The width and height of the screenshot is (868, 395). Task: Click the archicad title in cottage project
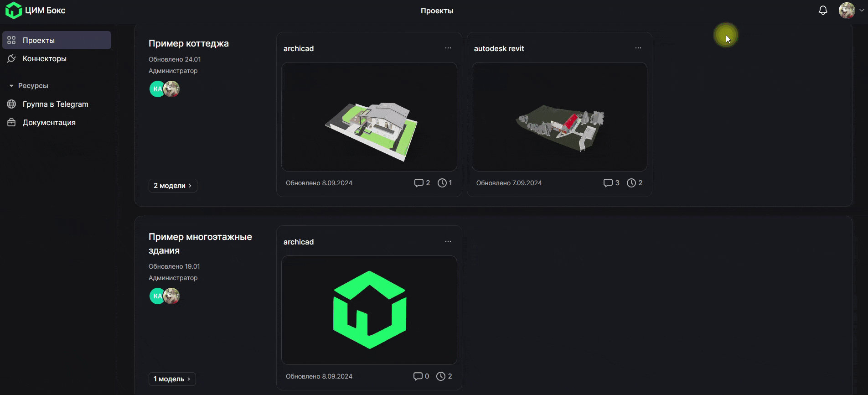pos(299,48)
